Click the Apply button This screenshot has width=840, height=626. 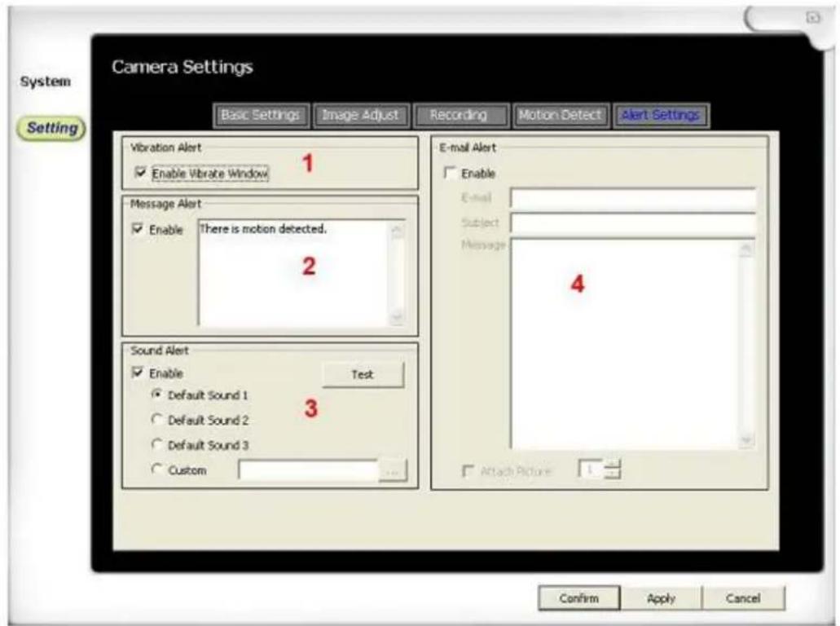[x=661, y=598]
